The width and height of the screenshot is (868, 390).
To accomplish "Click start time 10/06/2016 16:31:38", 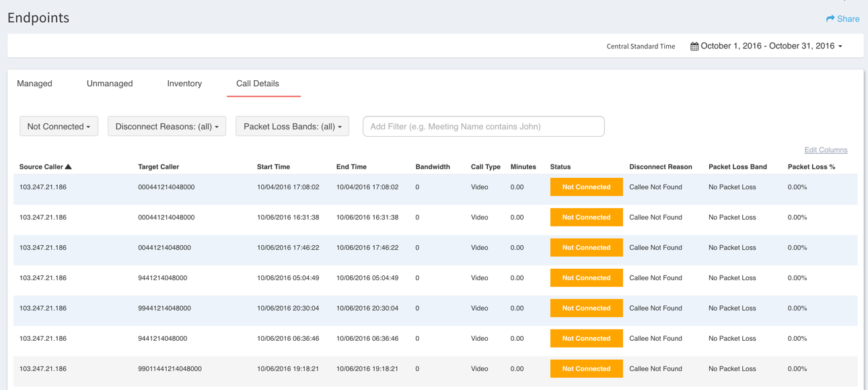I will point(288,218).
